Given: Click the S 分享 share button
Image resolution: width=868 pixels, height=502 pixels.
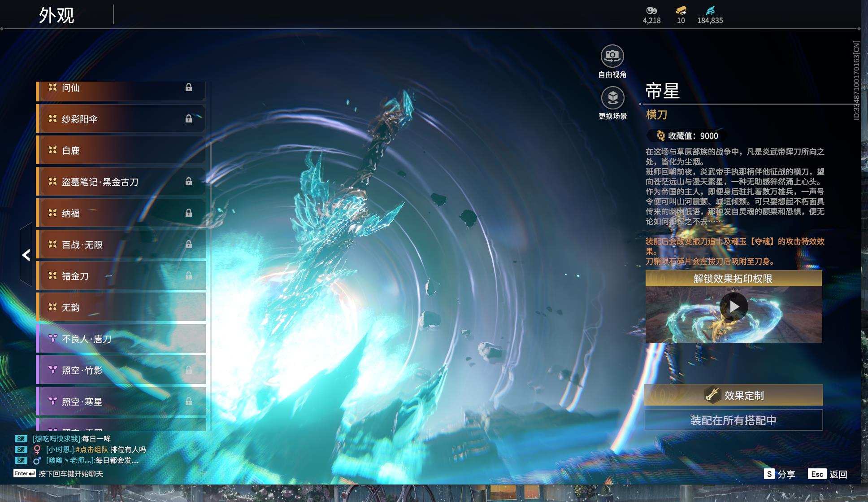Looking at the screenshot, I should coord(780,474).
